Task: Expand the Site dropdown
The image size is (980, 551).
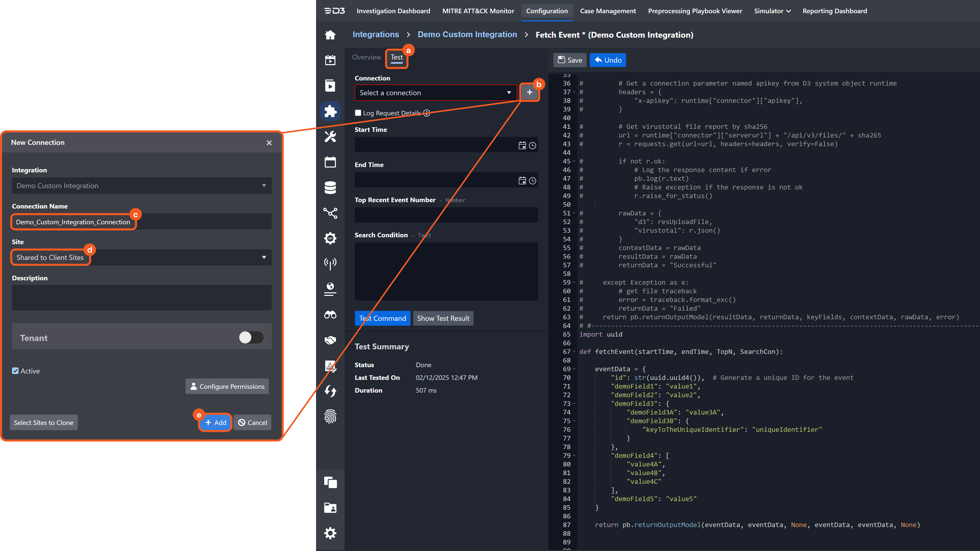Action: coord(142,257)
